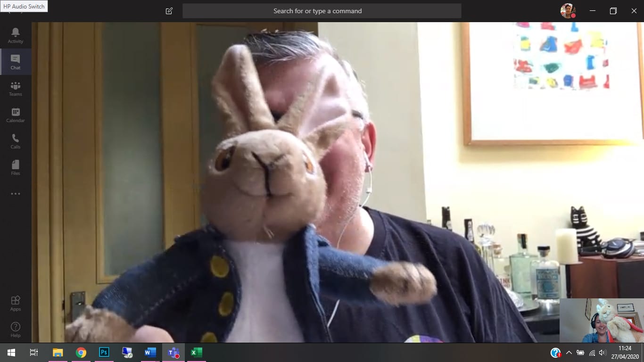The width and height of the screenshot is (644, 362).
Task: Open the Apps store in sidebar
Action: [x=16, y=303]
